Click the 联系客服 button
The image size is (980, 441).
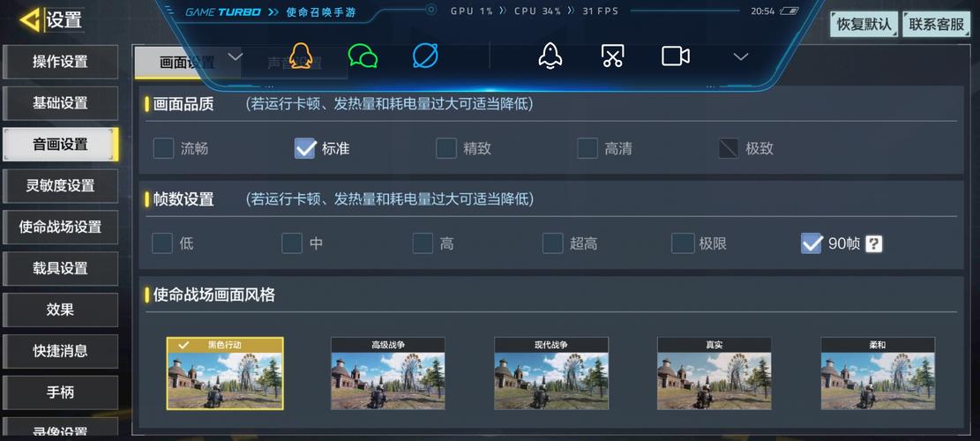click(x=936, y=25)
